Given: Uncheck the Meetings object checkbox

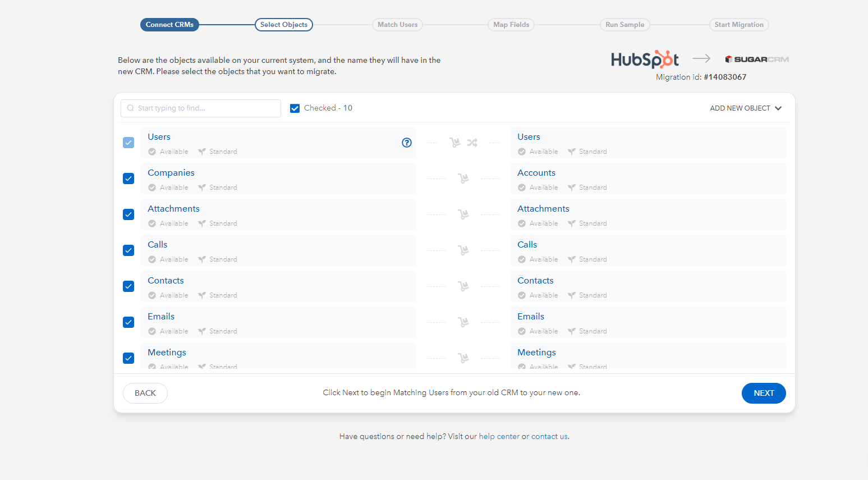Looking at the screenshot, I should 128,358.
